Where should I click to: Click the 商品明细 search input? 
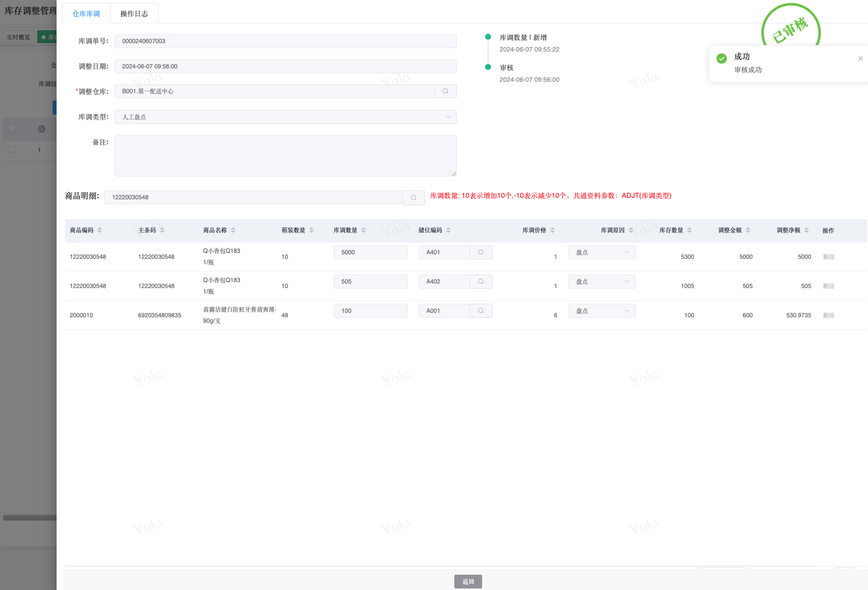point(253,197)
